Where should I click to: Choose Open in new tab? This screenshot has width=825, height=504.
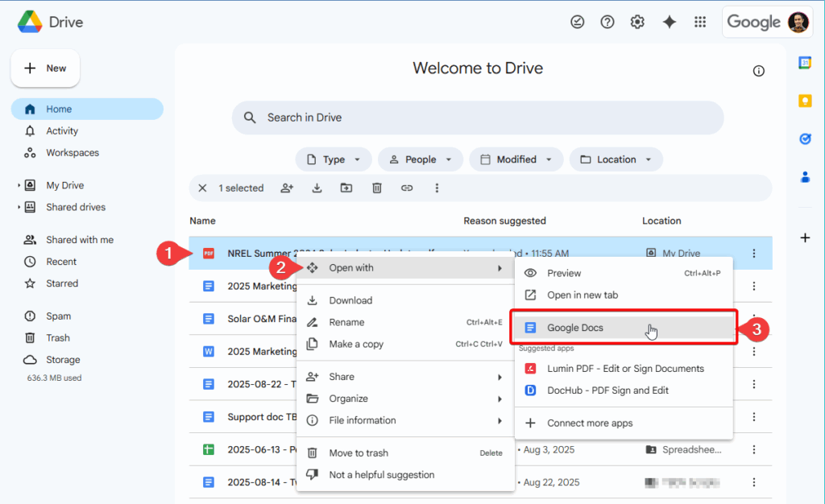(x=624, y=295)
